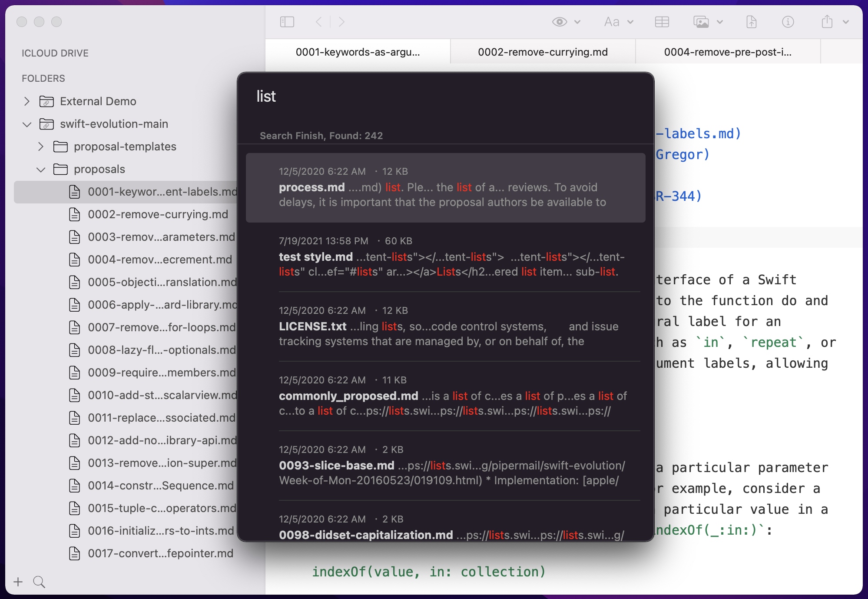The height and width of the screenshot is (599, 868).
Task: Click the insert image icon
Action: pos(701,22)
